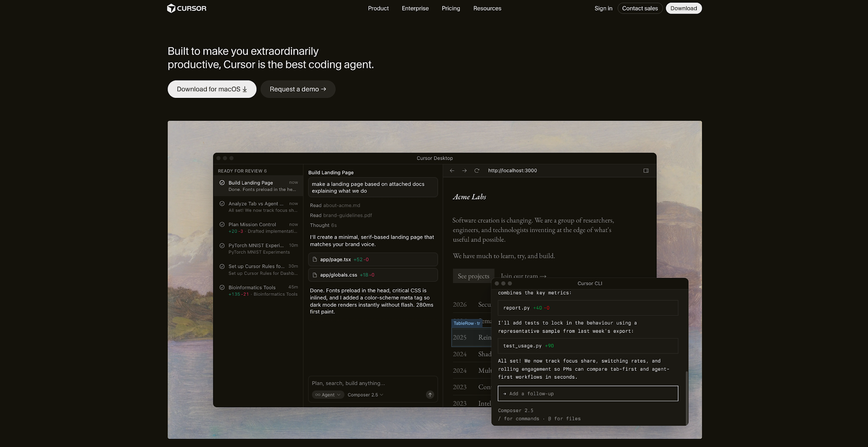Click the Cursor Desktop window title
Screen dimensions: 868x447
434,158
